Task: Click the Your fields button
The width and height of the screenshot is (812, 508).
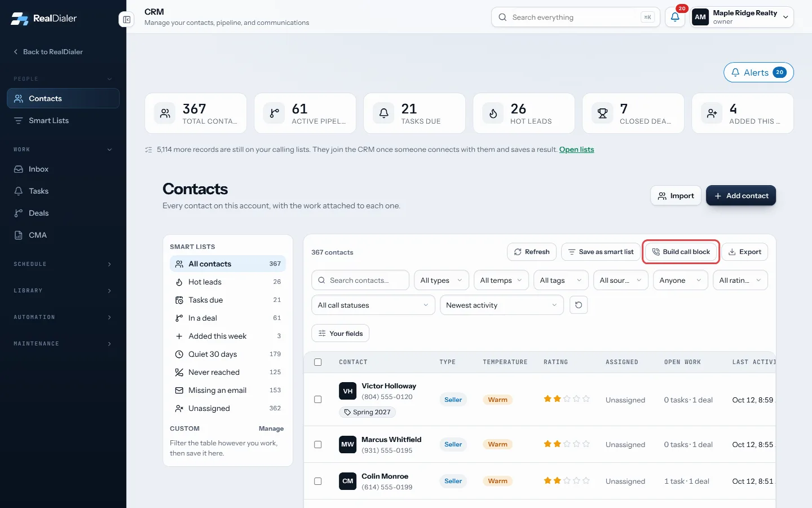Action: 341,333
